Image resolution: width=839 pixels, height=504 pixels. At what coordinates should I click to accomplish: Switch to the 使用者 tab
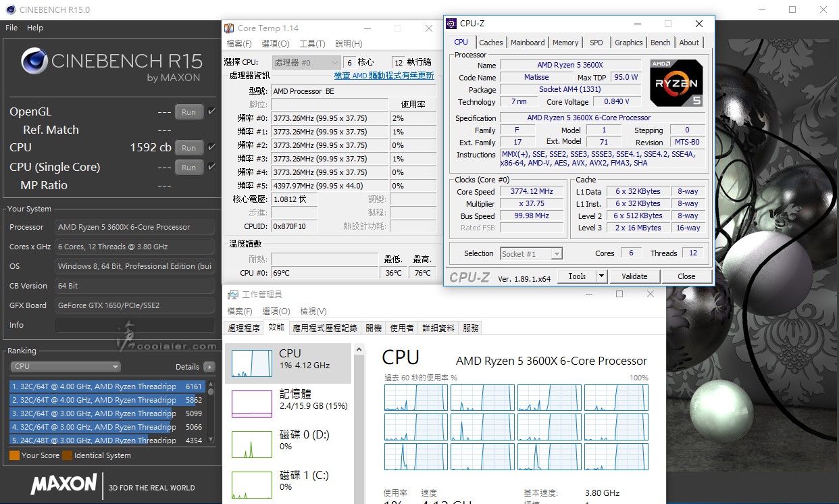(402, 328)
